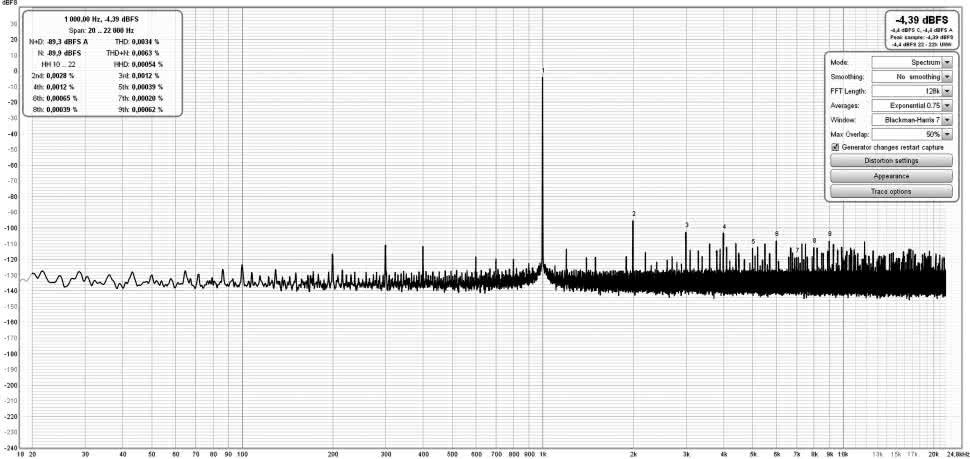Click the 1k label on the frequency axis

pyautogui.click(x=543, y=454)
